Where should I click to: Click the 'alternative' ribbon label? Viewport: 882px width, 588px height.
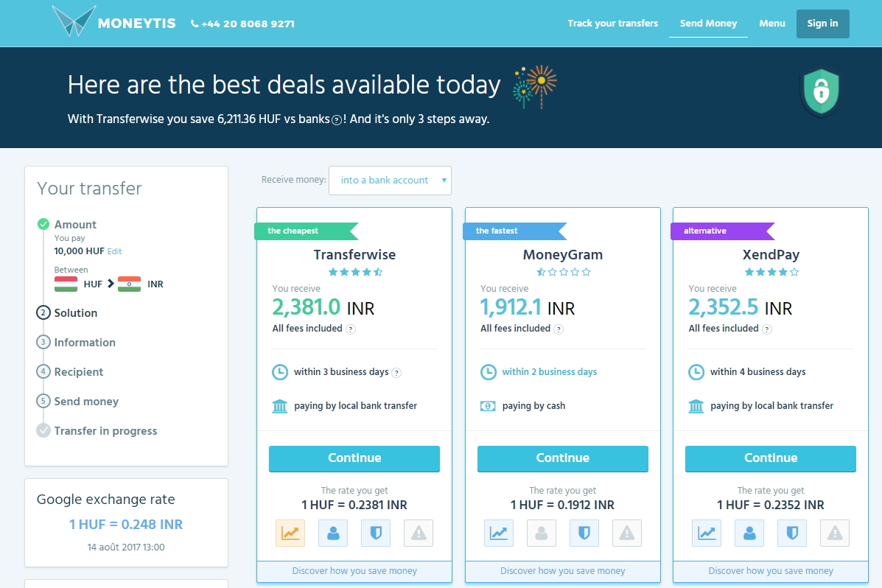click(x=705, y=231)
